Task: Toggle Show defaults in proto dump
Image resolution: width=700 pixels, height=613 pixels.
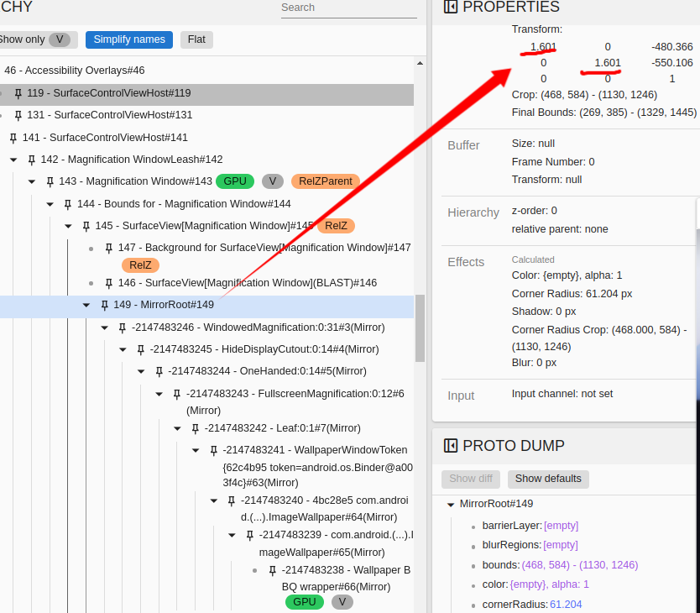Action: [x=548, y=479]
